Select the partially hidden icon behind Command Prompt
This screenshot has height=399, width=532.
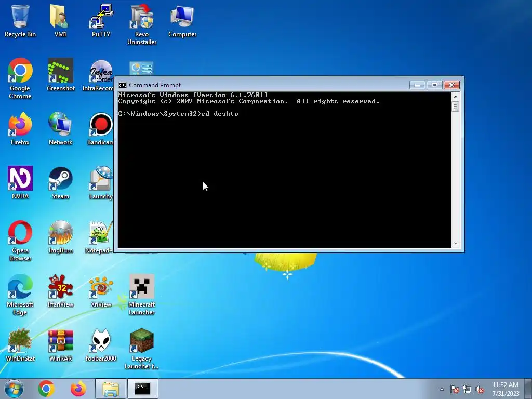(x=141, y=69)
